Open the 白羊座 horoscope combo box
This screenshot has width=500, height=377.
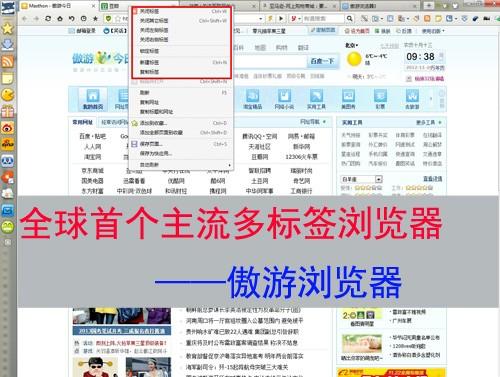[362, 179]
